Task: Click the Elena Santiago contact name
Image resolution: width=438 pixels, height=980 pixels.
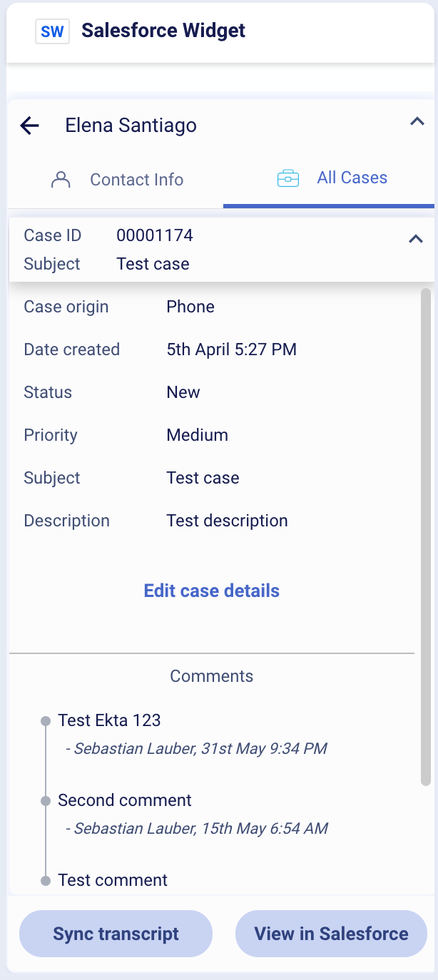Action: click(x=131, y=126)
